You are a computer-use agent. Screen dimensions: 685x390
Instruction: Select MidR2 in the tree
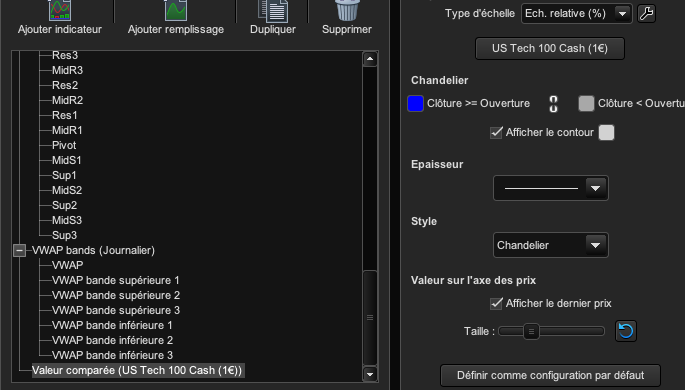[67, 100]
